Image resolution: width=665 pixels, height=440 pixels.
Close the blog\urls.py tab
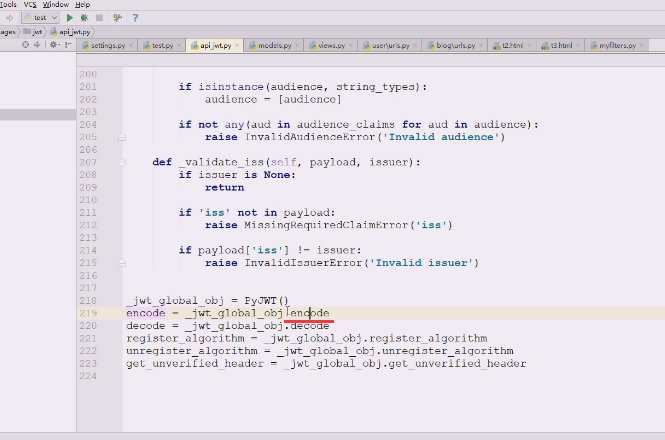481,45
